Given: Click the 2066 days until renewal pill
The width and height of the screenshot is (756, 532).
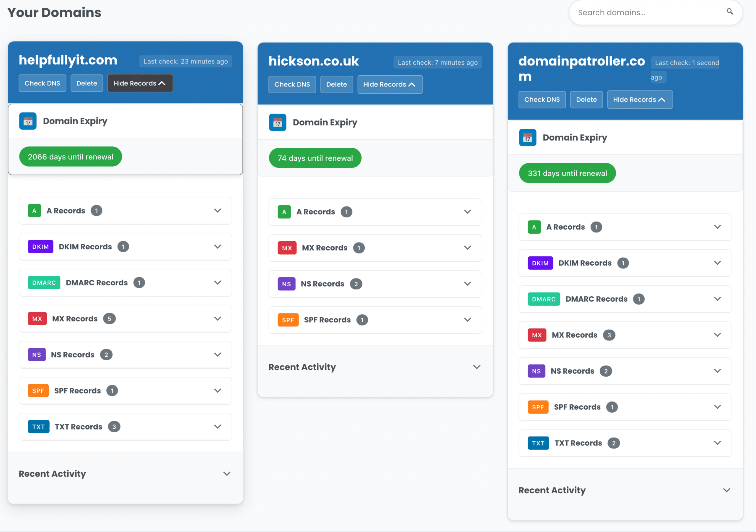Looking at the screenshot, I should point(71,157).
